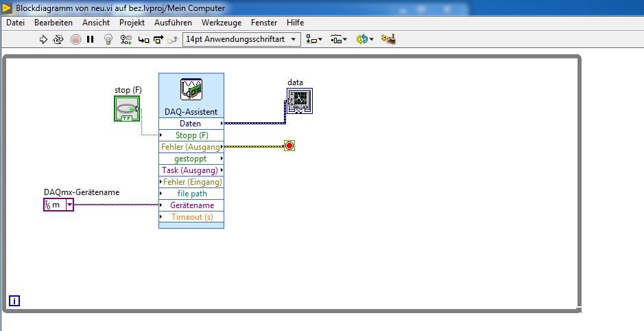Click the DAQmx-Gerätename constant value field
The width and height of the screenshot is (644, 331).
pyautogui.click(x=55, y=205)
